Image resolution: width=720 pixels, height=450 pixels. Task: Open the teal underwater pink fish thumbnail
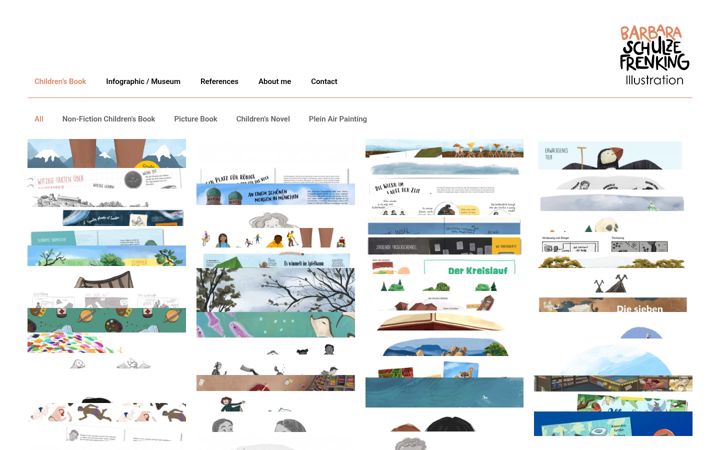coord(276,325)
